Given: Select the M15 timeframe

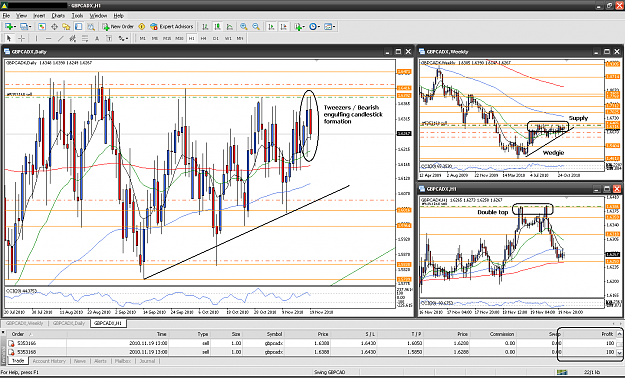Looking at the screenshot, I should pos(167,38).
